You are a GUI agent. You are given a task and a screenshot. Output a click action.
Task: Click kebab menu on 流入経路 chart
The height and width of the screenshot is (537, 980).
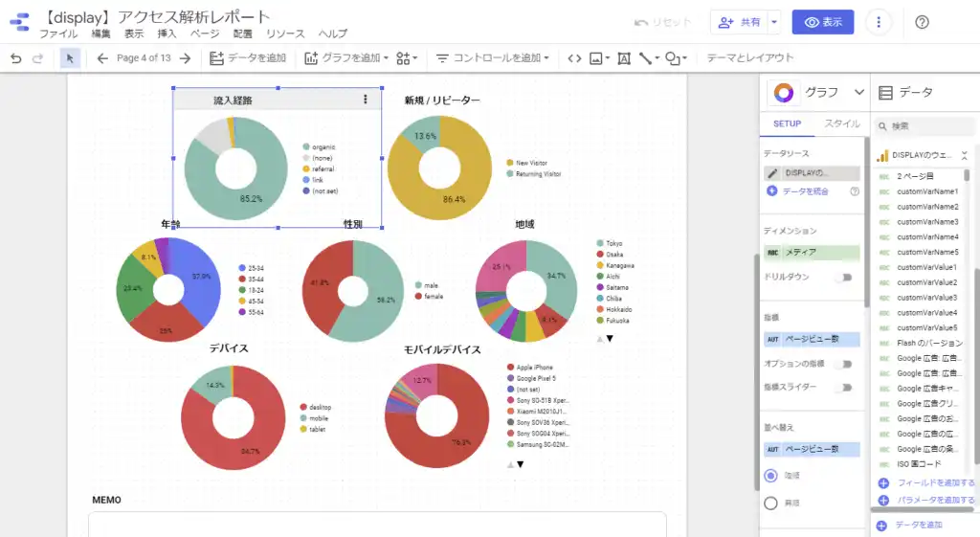point(366,100)
